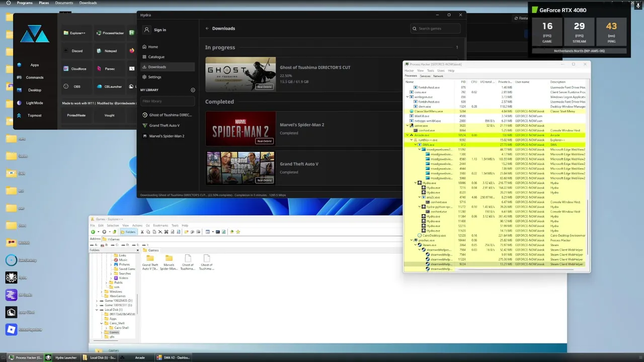This screenshot has height=362, width=644.
Task: Open the Firefox tile in Arcade launcher
Action: 132,51
